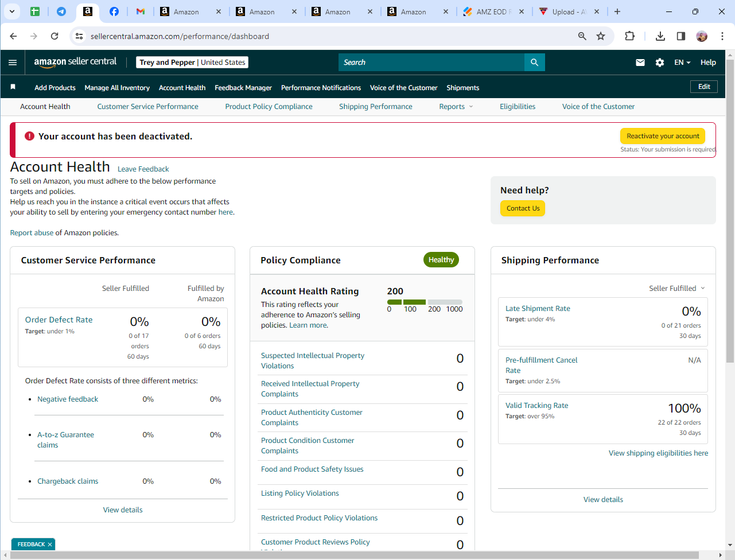Select the Shipping Performance sub-tab

376,107
